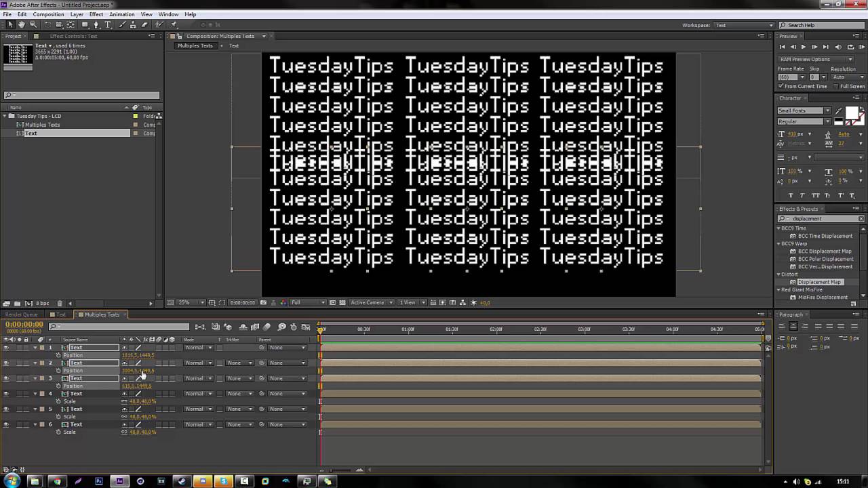The height and width of the screenshot is (488, 868).
Task: Click Position stopwatch of layer 1
Action: pyautogui.click(x=58, y=355)
